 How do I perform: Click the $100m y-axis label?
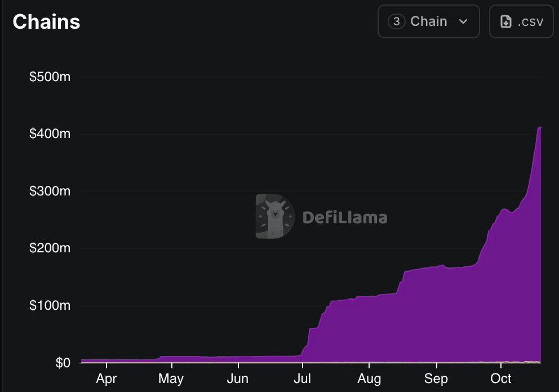coord(50,306)
